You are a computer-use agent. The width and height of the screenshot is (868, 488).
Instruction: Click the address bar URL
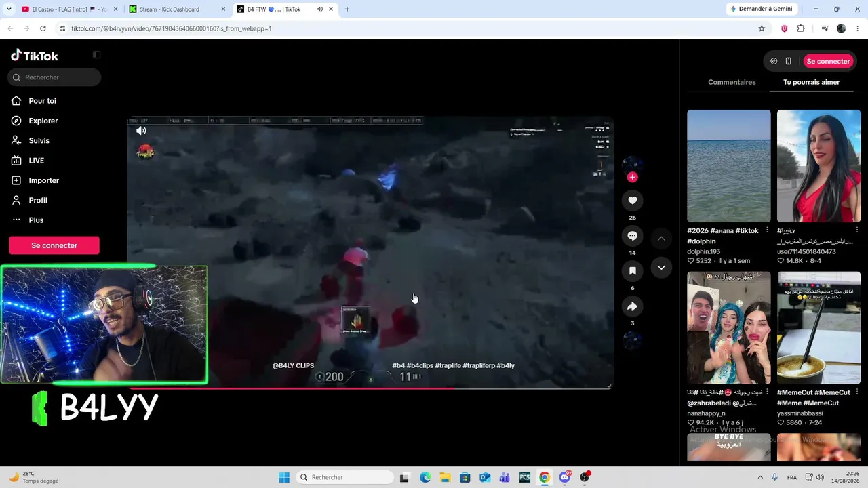point(172,28)
